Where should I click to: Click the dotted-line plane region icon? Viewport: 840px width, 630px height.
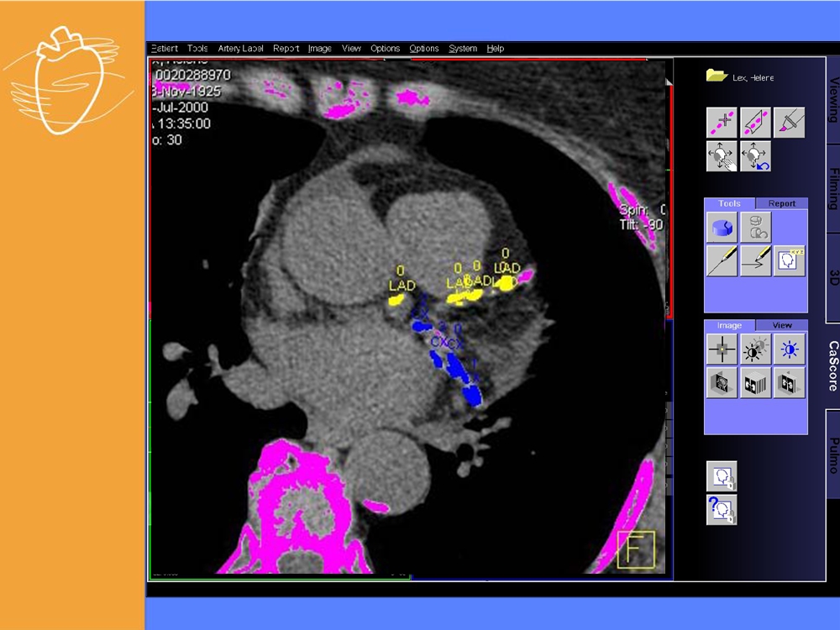755,122
